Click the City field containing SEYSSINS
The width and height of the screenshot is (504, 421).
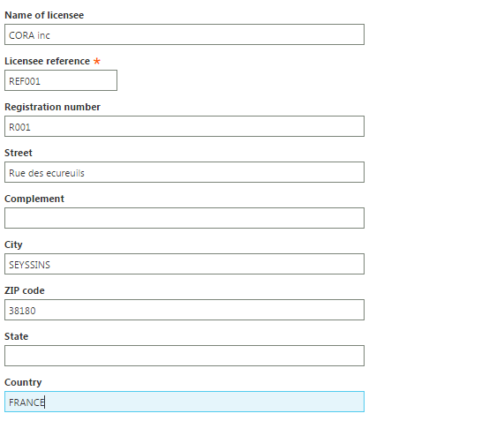184,264
